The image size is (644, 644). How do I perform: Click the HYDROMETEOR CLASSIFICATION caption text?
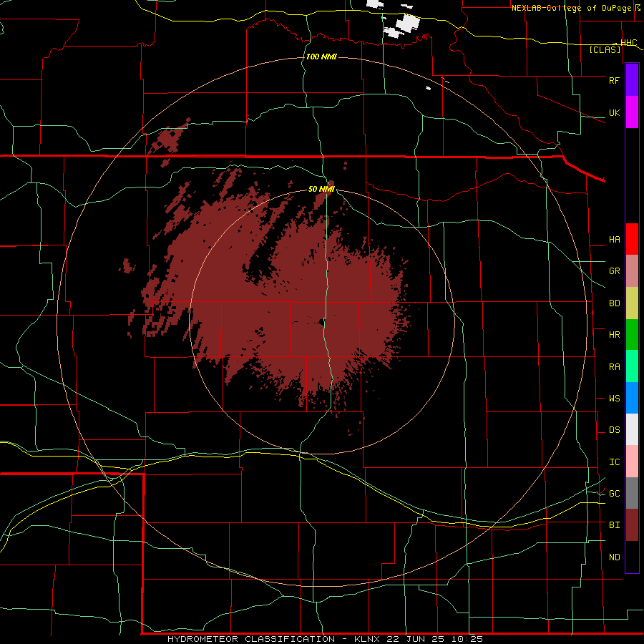(x=251, y=639)
